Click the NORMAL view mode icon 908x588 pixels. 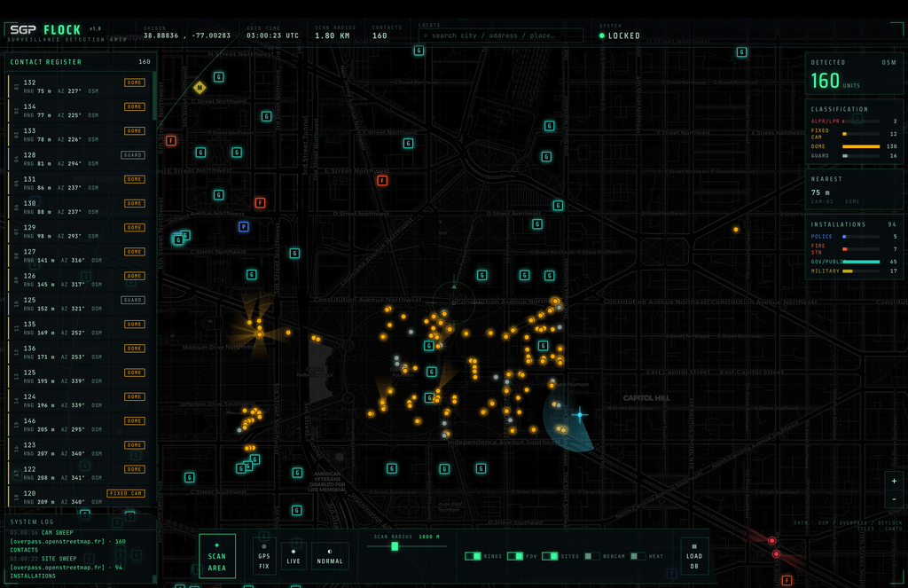pos(330,556)
